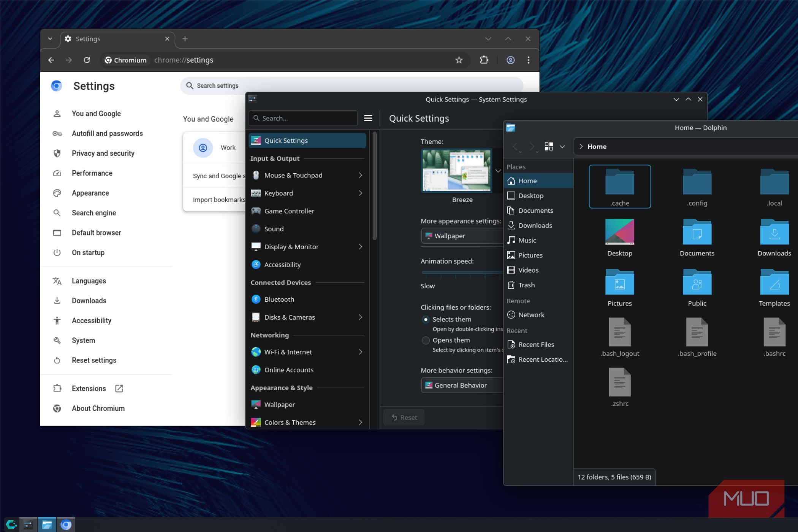This screenshot has width=798, height=532.
Task: Open Chromium profile avatar menu
Action: click(510, 60)
